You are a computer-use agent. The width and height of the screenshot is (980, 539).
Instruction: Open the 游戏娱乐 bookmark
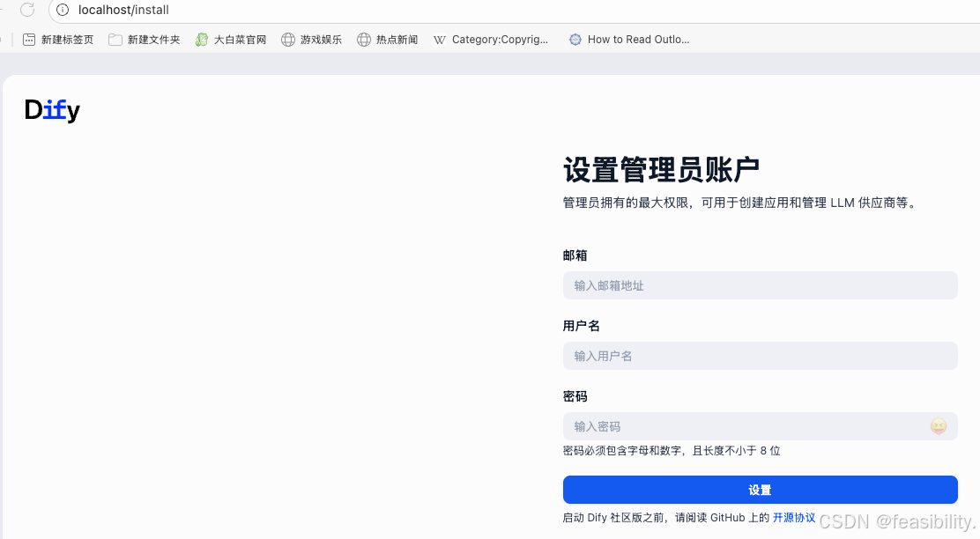tap(311, 40)
